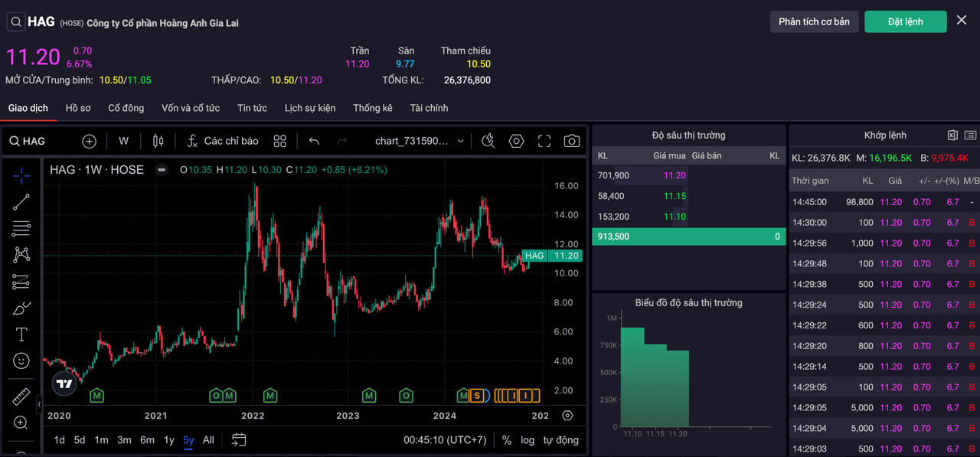980x457 pixels.
Task: Open the W interval dropdown
Action: click(123, 141)
